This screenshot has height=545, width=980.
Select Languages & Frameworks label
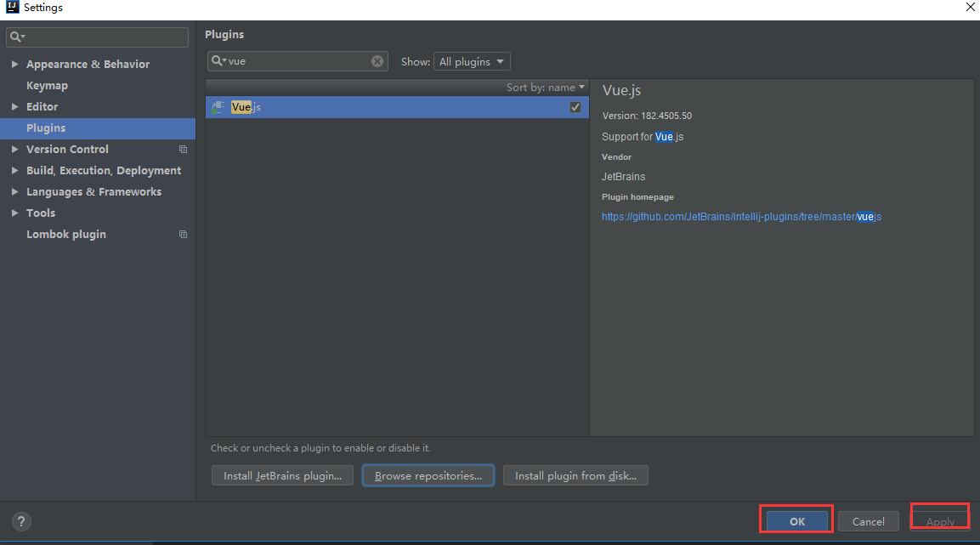[x=93, y=192]
